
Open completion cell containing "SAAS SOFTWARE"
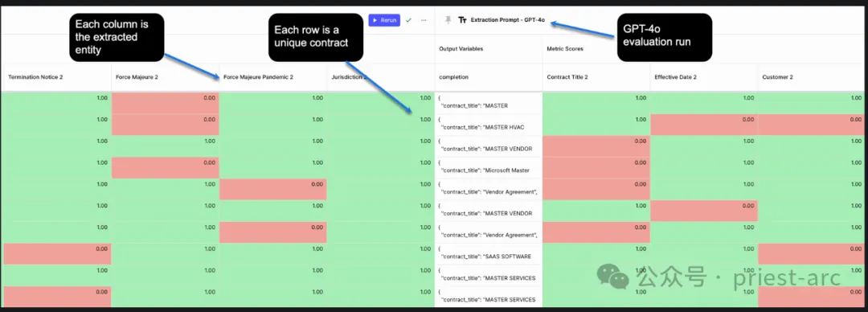tap(489, 254)
